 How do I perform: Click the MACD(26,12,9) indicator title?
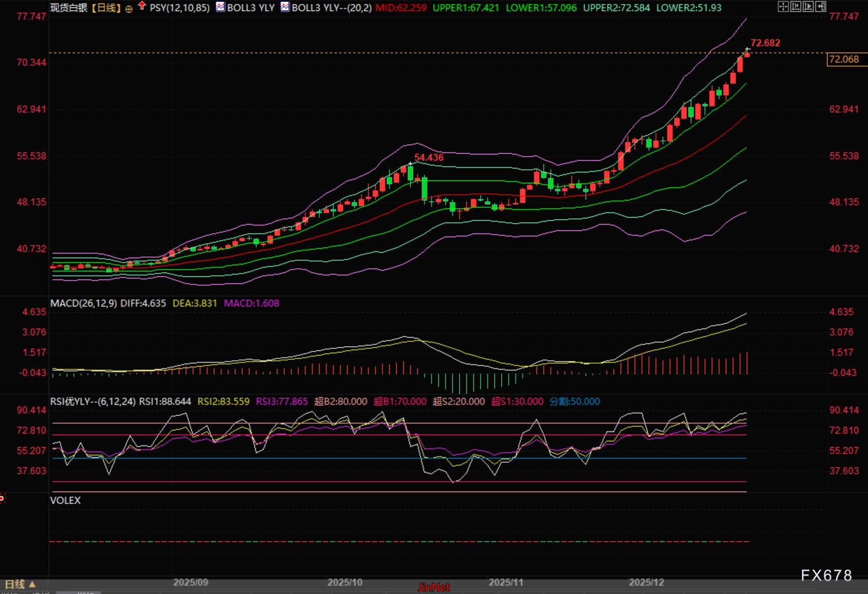click(83, 303)
